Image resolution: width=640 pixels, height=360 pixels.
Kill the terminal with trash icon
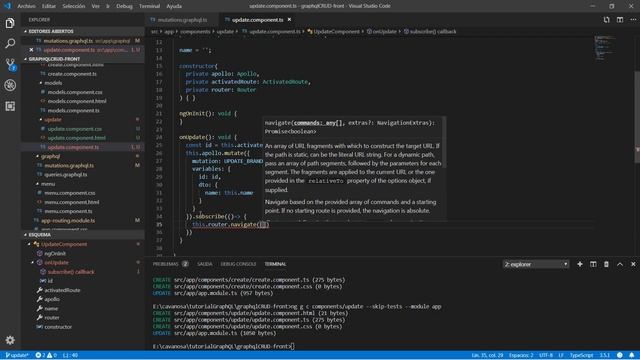[x=607, y=264]
